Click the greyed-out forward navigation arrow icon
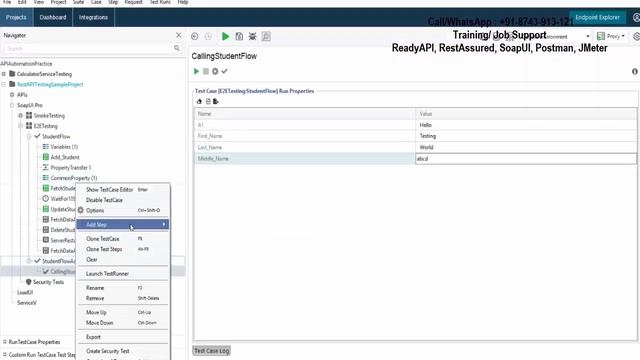Screen dimensions: 640x360 pyautogui.click(x=208, y=36)
